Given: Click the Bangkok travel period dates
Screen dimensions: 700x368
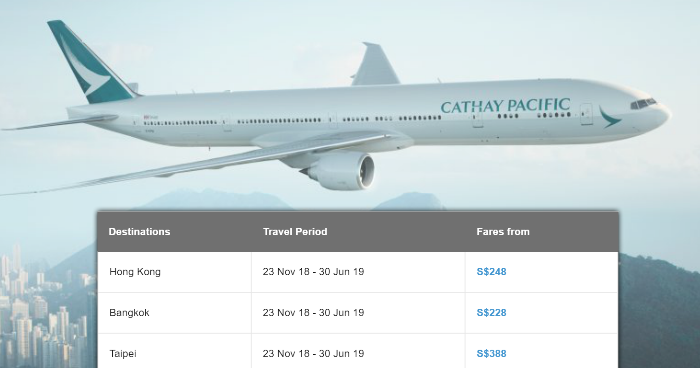Looking at the screenshot, I should (x=313, y=313).
